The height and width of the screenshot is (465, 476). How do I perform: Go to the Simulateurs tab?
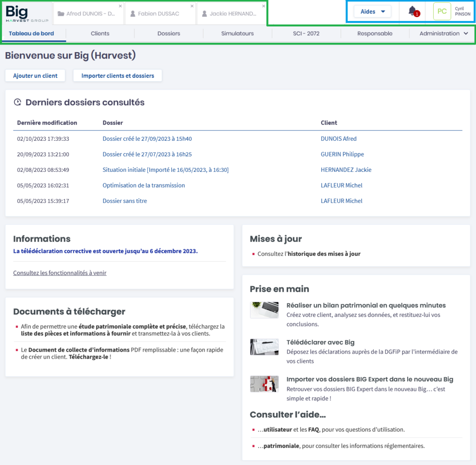click(238, 33)
